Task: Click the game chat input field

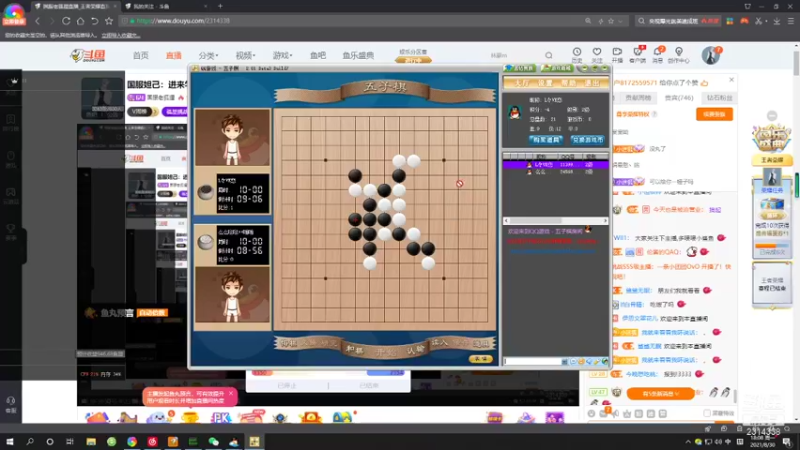Action: coord(532,361)
